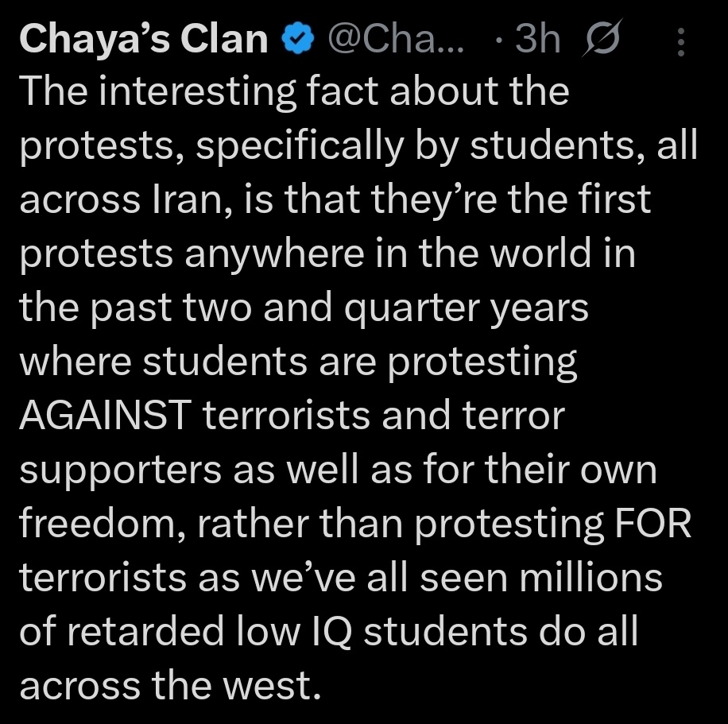
Task: Click the word AGAINST in the tweet
Action: pyautogui.click(x=106, y=416)
